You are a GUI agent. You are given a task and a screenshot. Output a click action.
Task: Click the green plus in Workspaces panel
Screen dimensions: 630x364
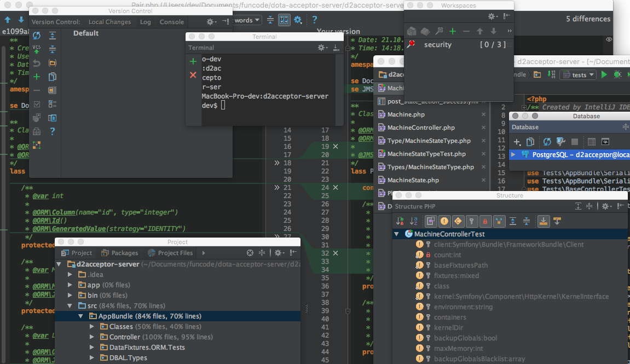pyautogui.click(x=453, y=31)
